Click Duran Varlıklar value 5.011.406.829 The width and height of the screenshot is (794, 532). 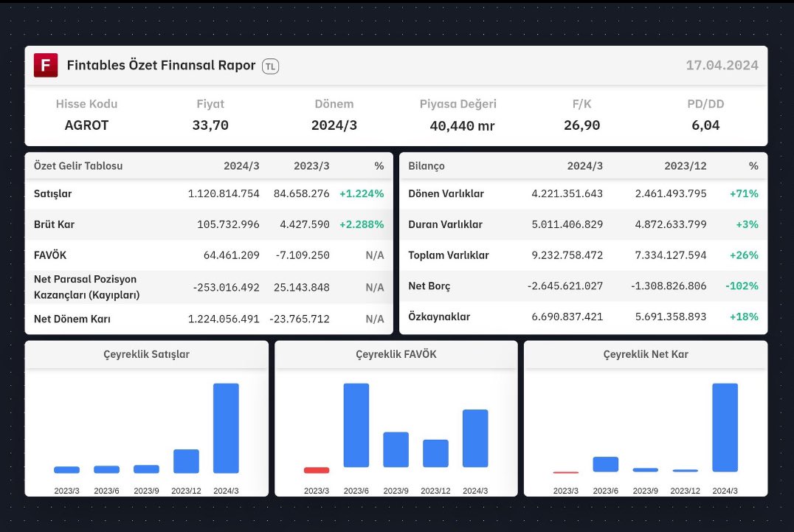tap(567, 224)
